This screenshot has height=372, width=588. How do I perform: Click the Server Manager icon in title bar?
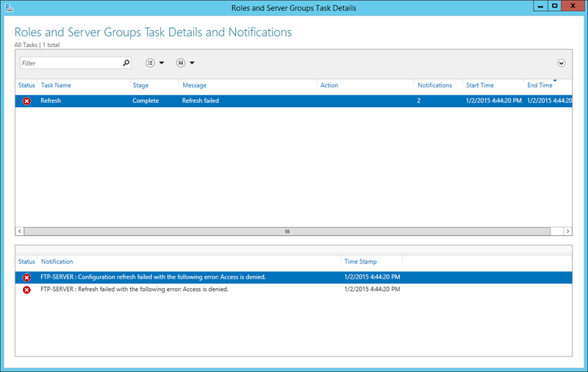tap(8, 7)
